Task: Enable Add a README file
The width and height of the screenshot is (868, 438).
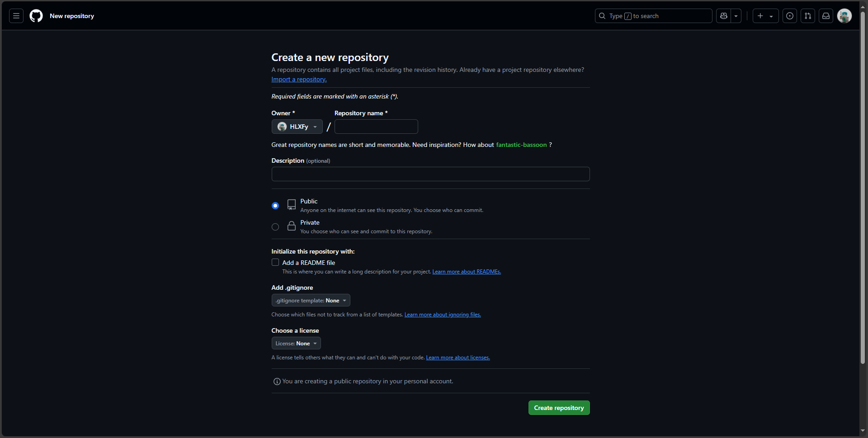Action: pyautogui.click(x=275, y=262)
